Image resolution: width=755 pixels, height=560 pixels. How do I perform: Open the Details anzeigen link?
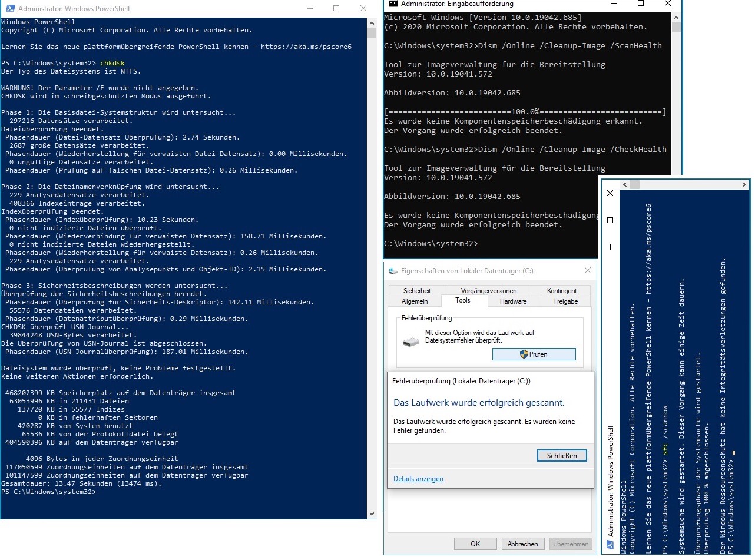(418, 479)
